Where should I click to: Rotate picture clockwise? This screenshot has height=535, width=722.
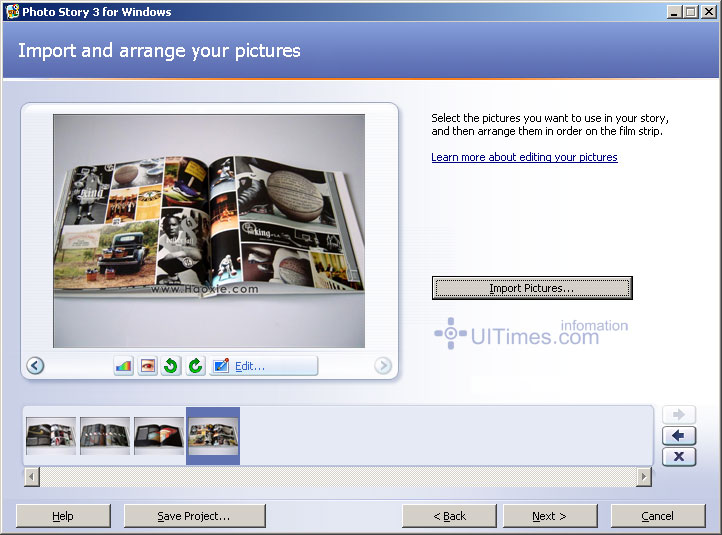click(x=195, y=366)
